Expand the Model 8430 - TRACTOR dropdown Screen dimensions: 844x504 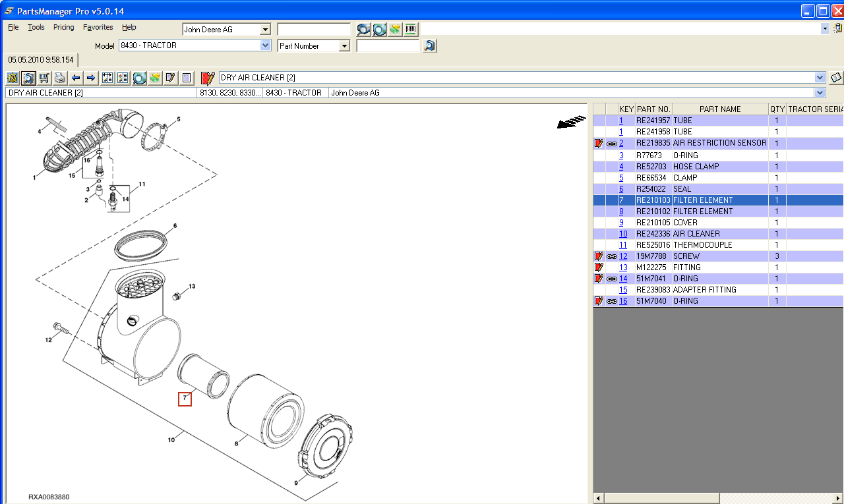point(265,46)
